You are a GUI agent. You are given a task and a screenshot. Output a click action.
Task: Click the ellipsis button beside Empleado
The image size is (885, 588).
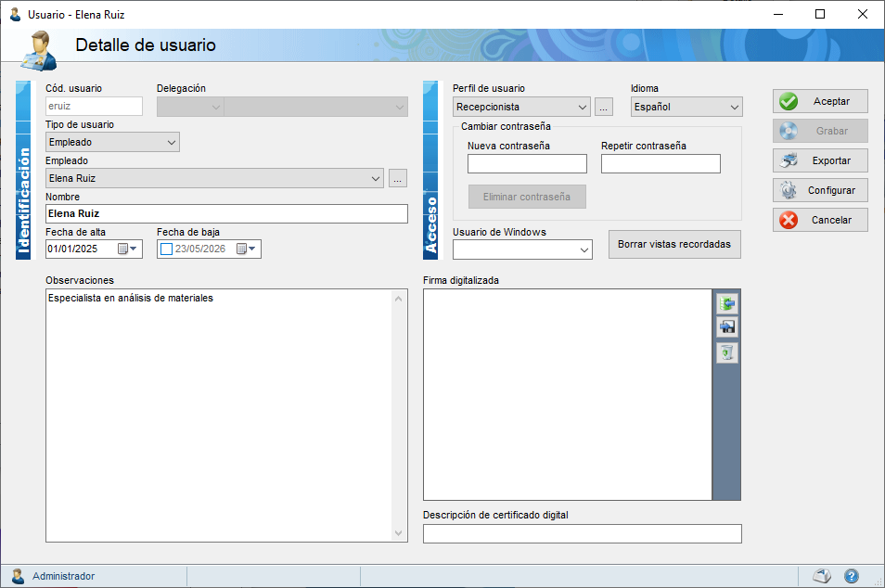coord(398,178)
